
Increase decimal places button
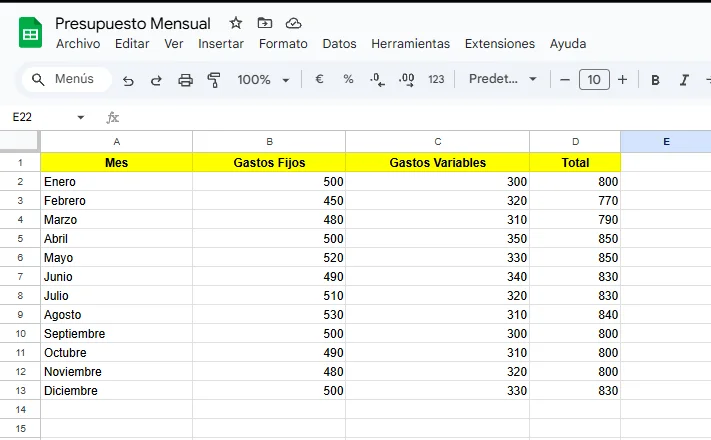(407, 80)
